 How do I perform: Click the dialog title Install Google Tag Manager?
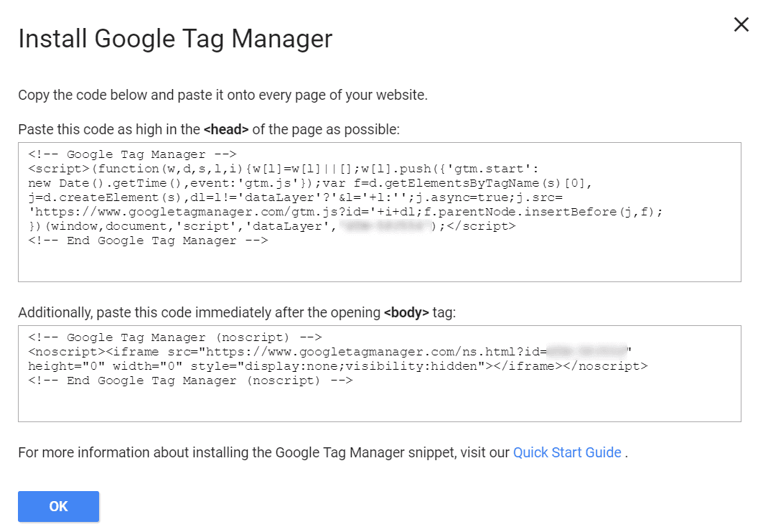175,39
